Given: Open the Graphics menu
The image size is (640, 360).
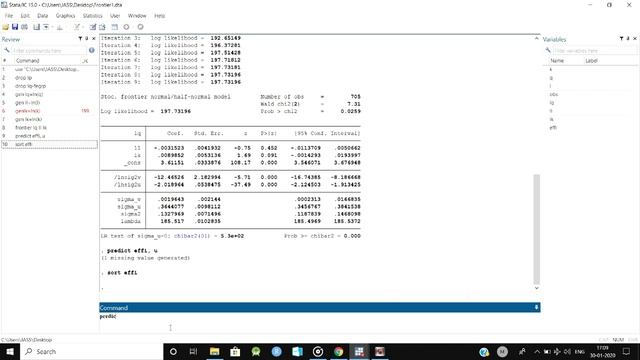Looking at the screenshot, I should point(65,16).
